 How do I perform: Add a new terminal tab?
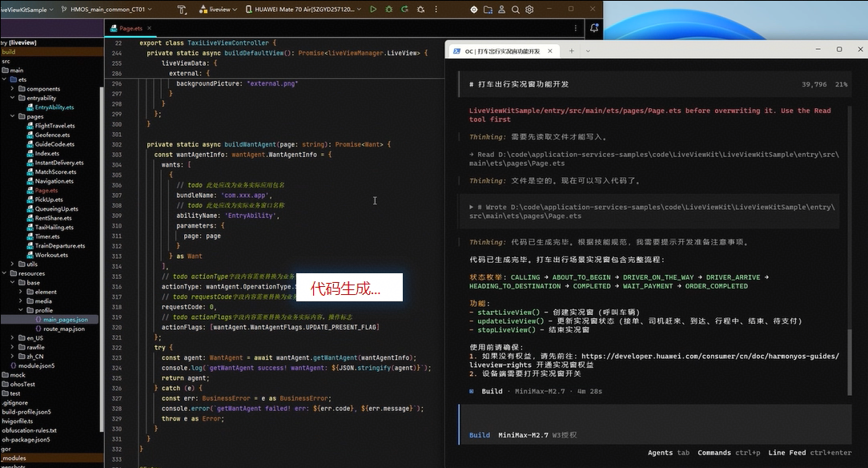[x=571, y=51]
